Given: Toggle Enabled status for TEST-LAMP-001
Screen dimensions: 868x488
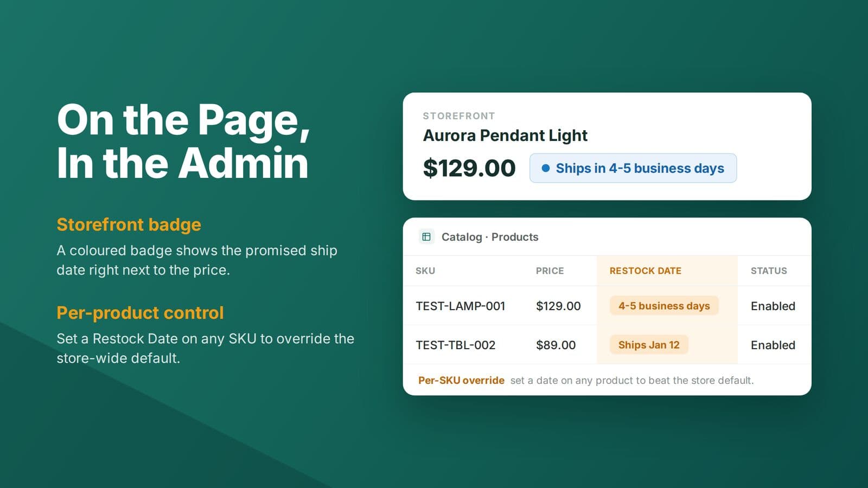Looking at the screenshot, I should pos(773,306).
